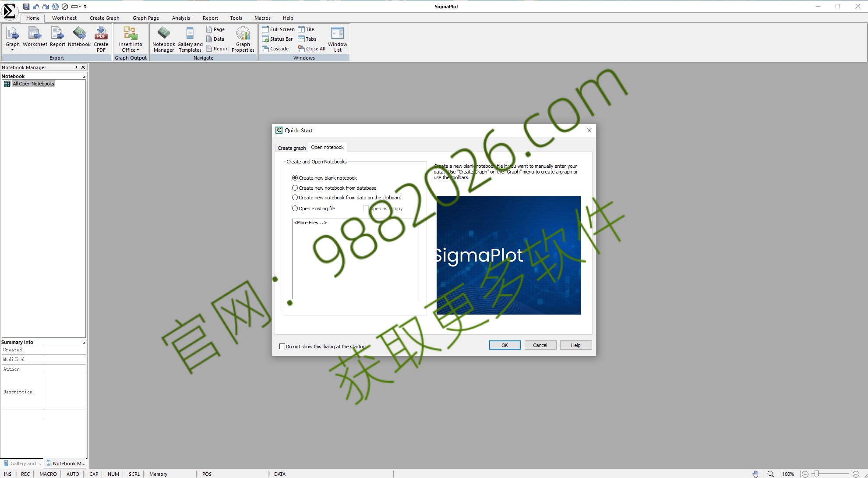Screen dimensions: 868x478
Task: Cancel the Quick Start dialog
Action: pyautogui.click(x=540, y=345)
